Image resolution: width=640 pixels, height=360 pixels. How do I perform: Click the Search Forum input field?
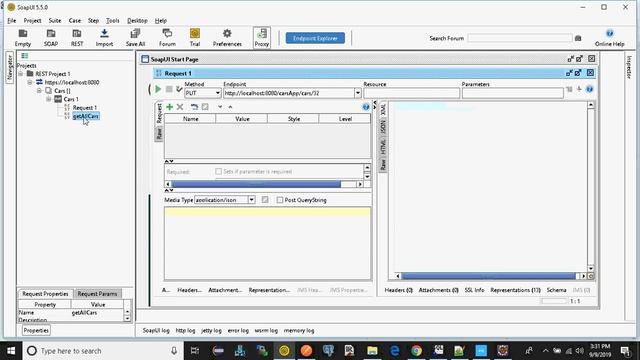point(520,38)
